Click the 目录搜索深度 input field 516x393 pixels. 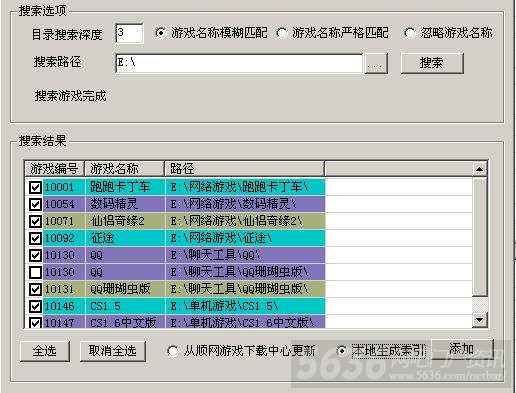click(x=129, y=33)
